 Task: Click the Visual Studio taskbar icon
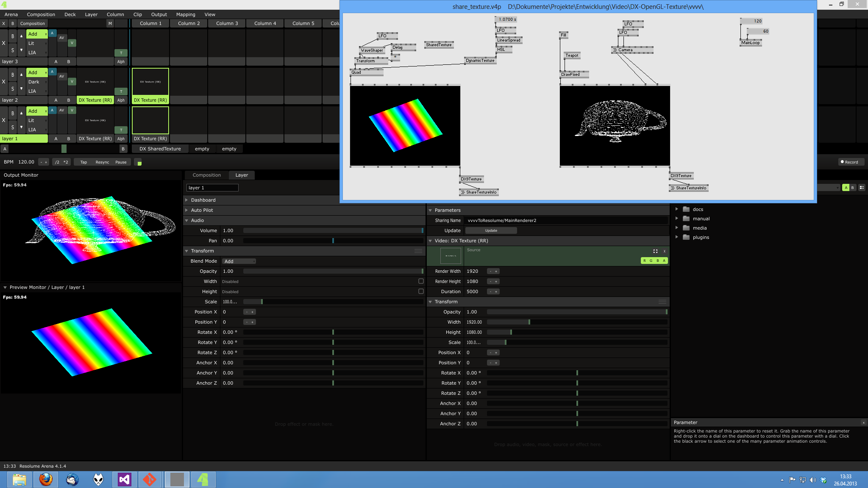[x=124, y=480]
